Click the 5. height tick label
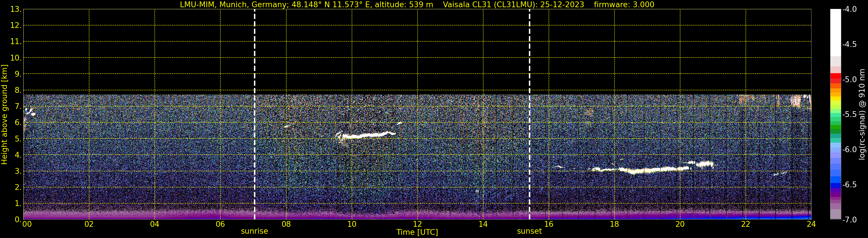Image resolution: width=868 pixels, height=238 pixels. 18,139
